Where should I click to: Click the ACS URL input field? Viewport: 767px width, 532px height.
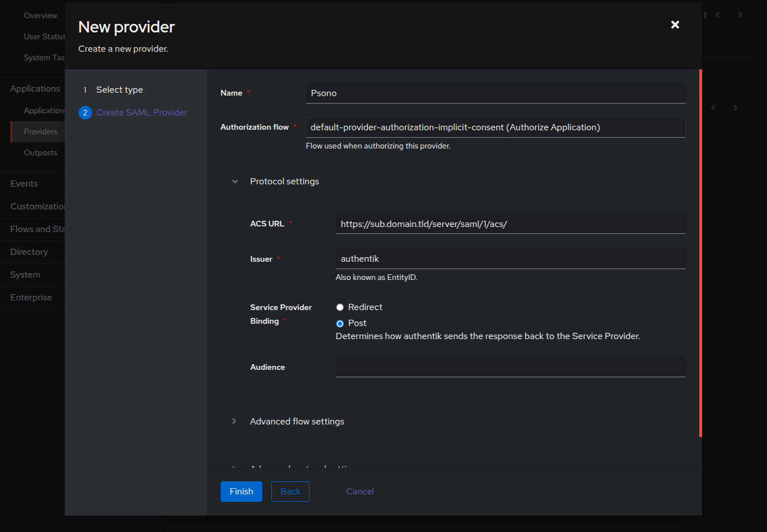[x=510, y=224]
